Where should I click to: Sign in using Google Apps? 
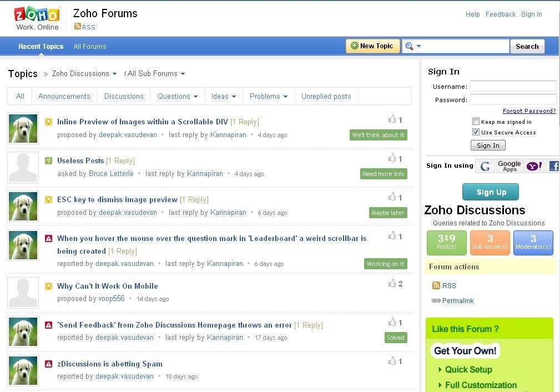509,165
